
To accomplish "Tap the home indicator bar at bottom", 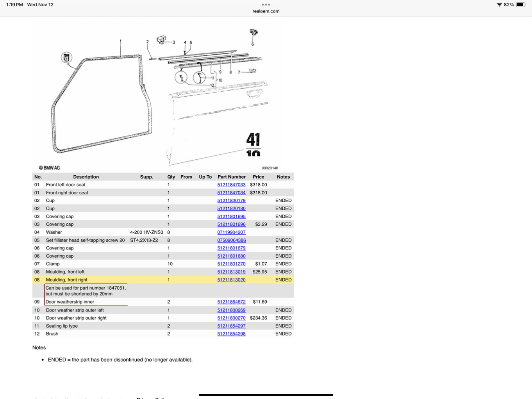I will [x=266, y=395].
